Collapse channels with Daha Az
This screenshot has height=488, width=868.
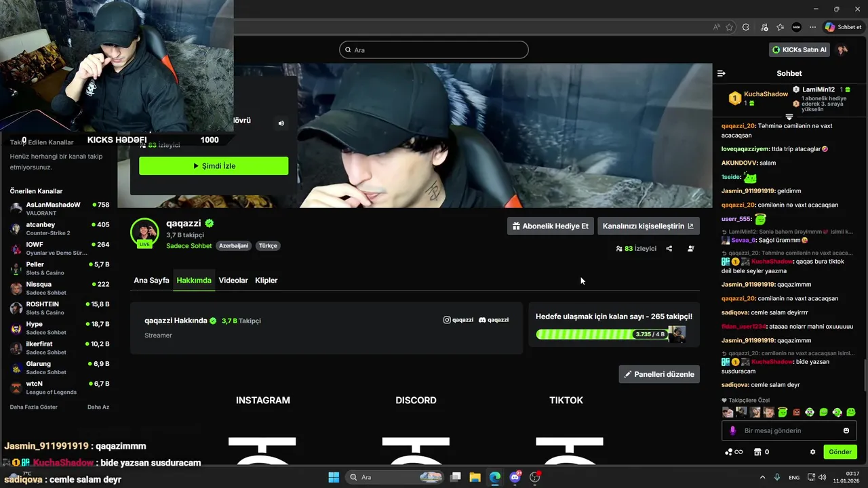98,407
